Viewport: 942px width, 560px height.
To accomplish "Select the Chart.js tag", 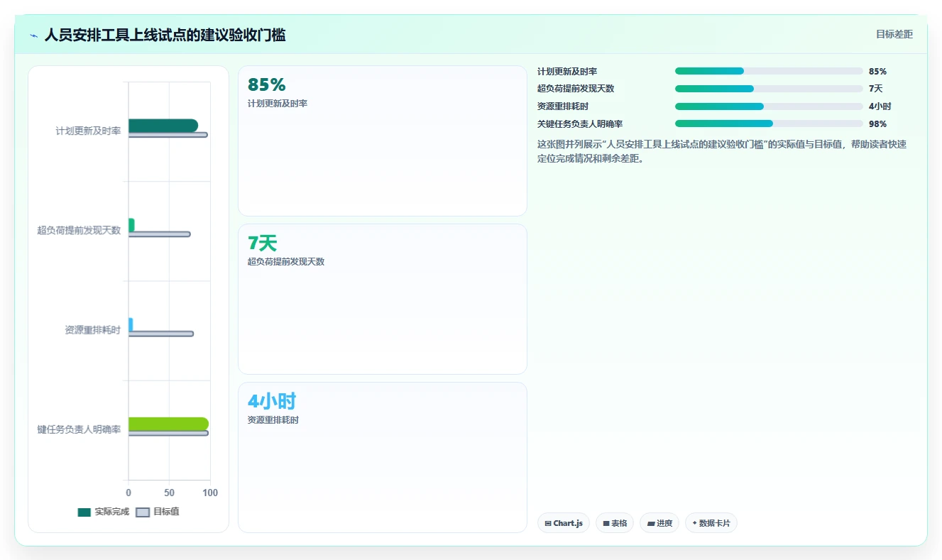I will pos(563,523).
